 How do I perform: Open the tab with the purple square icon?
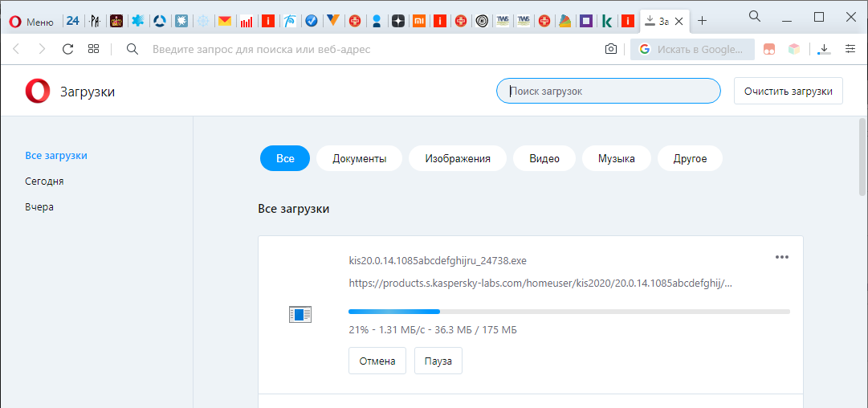585,22
